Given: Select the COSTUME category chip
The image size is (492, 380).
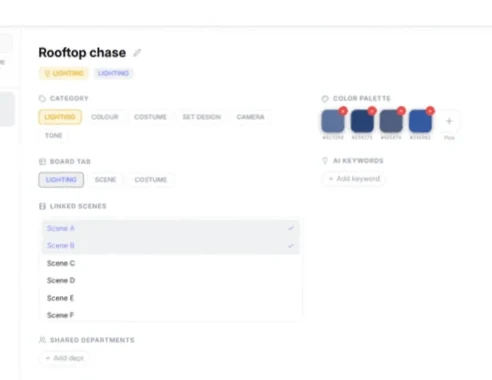Looking at the screenshot, I should tap(150, 117).
